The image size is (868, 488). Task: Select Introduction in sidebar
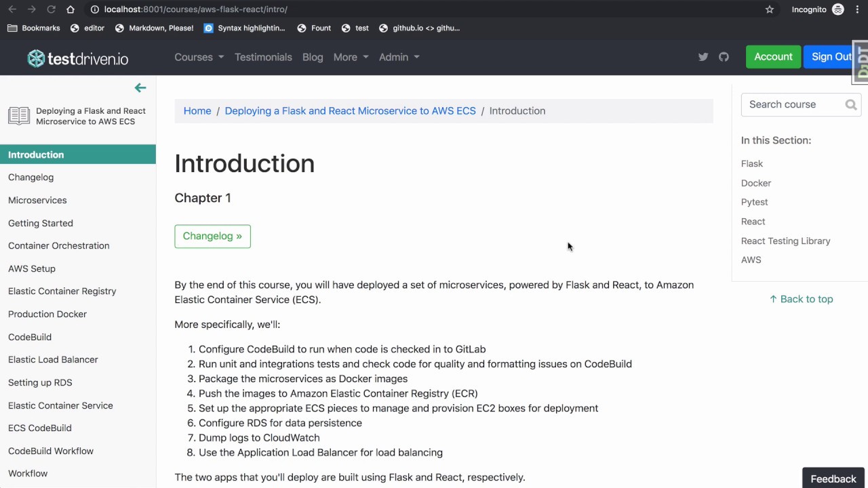tap(78, 155)
